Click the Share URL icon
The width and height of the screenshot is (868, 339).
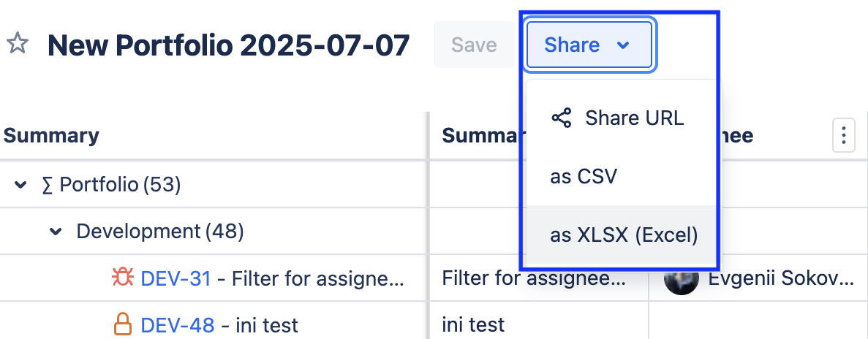561,118
